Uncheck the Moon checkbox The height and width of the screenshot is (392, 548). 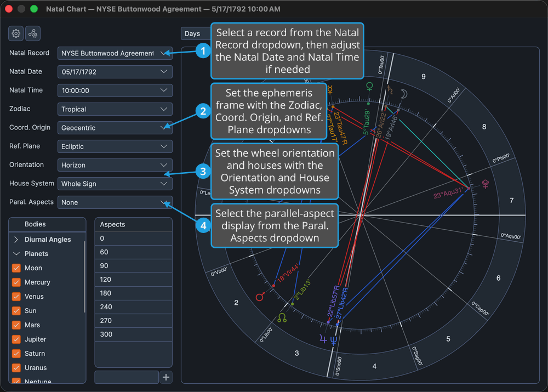(x=16, y=268)
